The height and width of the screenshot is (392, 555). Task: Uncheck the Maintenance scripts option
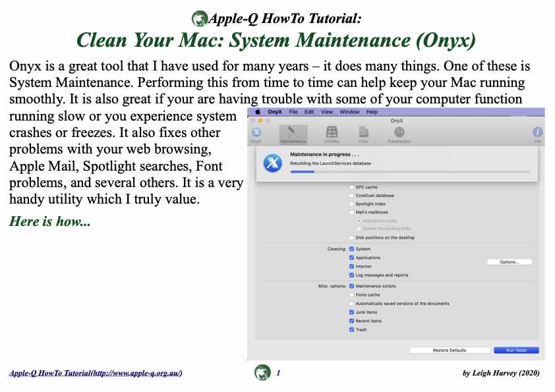[351, 286]
